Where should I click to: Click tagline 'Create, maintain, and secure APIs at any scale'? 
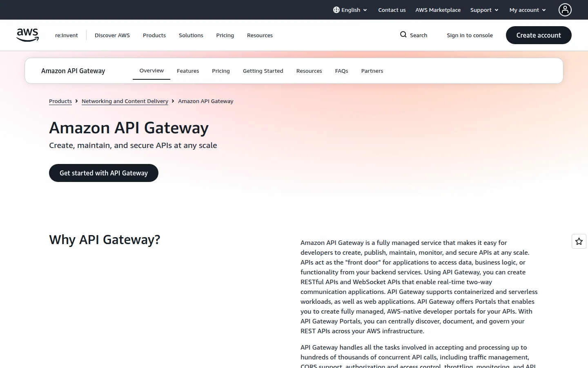tap(133, 146)
